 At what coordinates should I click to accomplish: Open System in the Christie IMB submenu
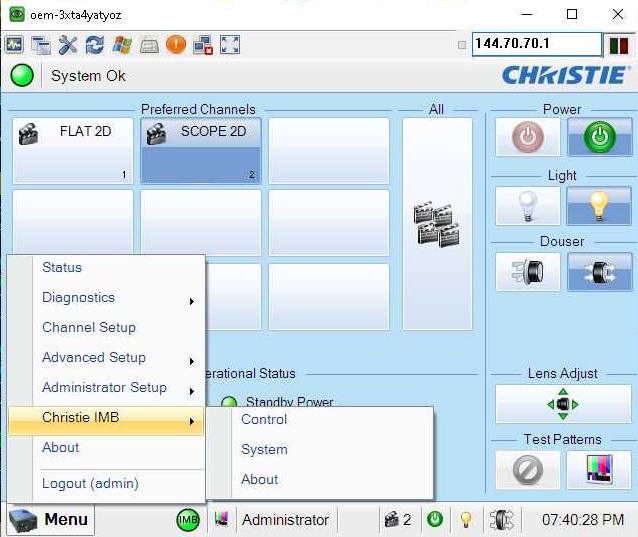click(320, 450)
